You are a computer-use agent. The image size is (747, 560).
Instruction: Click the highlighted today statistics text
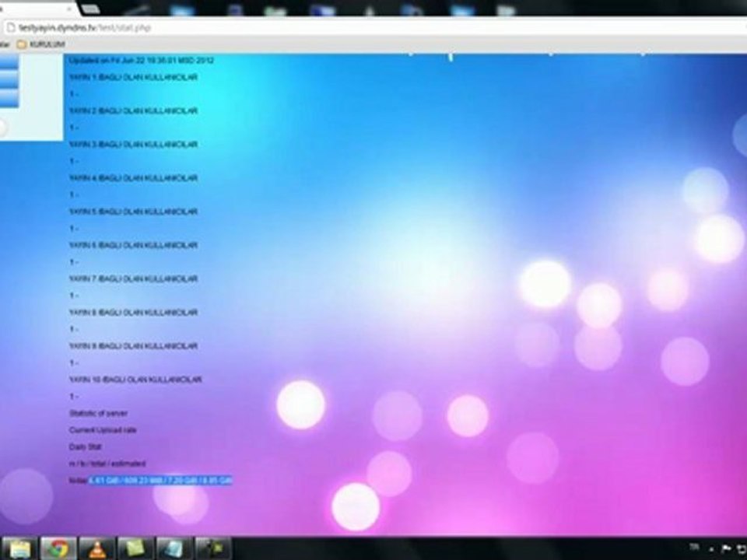pyautogui.click(x=160, y=481)
